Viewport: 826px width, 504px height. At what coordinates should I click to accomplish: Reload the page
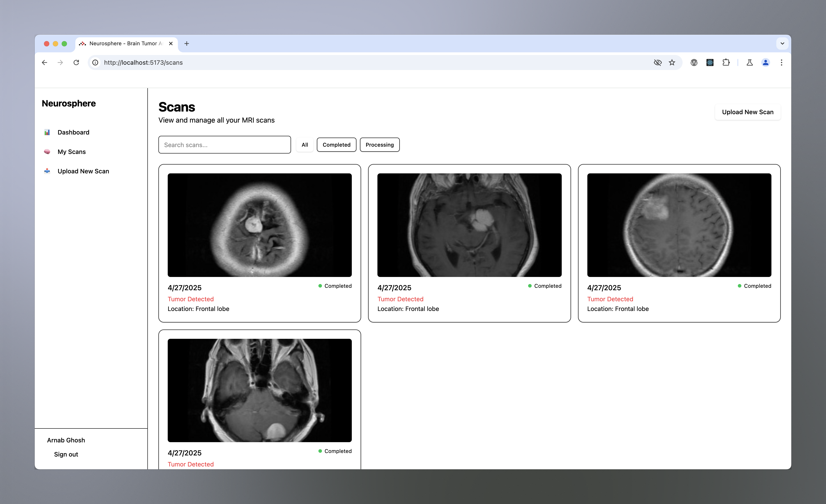pos(76,63)
